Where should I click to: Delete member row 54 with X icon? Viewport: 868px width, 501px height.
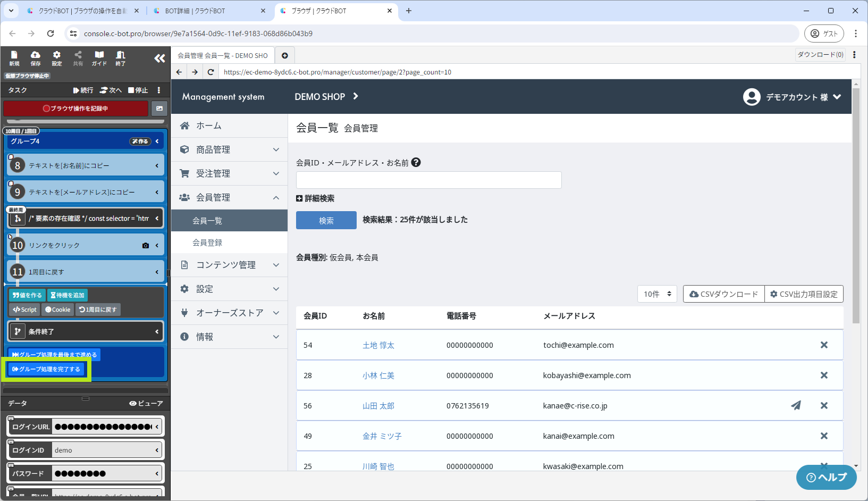[824, 345]
